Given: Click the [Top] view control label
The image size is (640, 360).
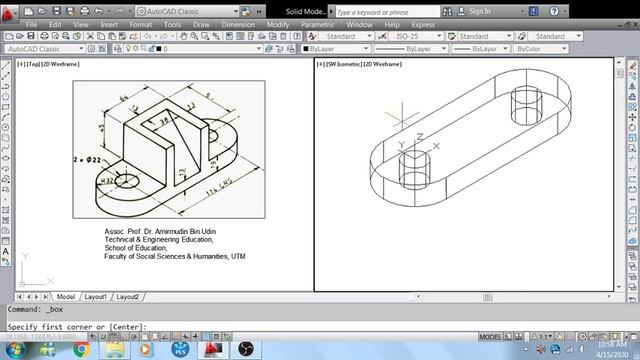Looking at the screenshot, I should point(33,64).
